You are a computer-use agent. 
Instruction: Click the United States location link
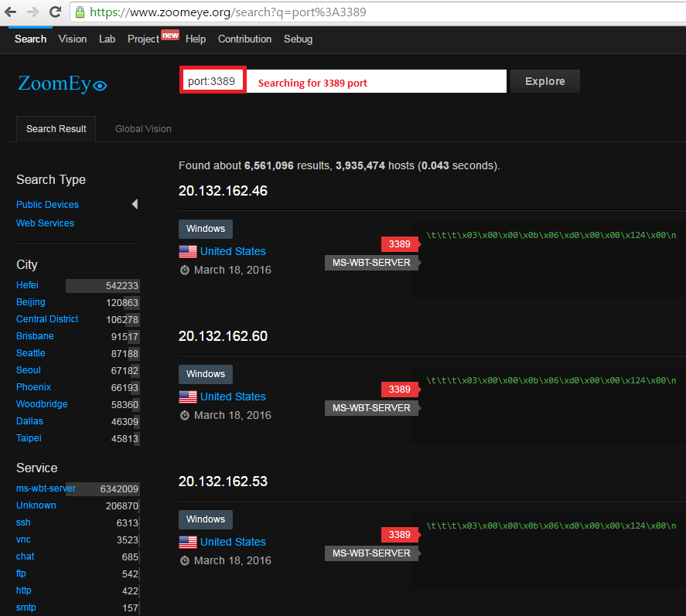tap(232, 250)
